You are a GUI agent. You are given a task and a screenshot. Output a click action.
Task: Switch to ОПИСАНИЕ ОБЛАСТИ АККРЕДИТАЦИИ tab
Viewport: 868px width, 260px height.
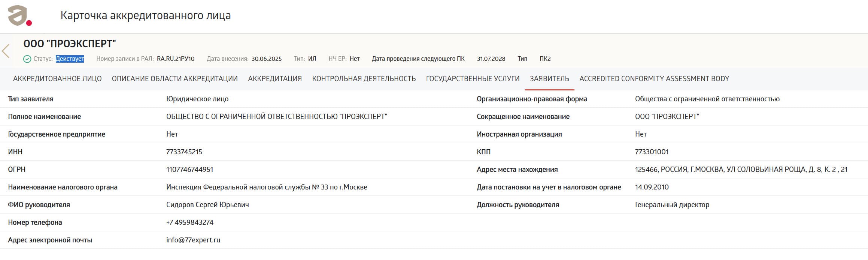tap(175, 79)
